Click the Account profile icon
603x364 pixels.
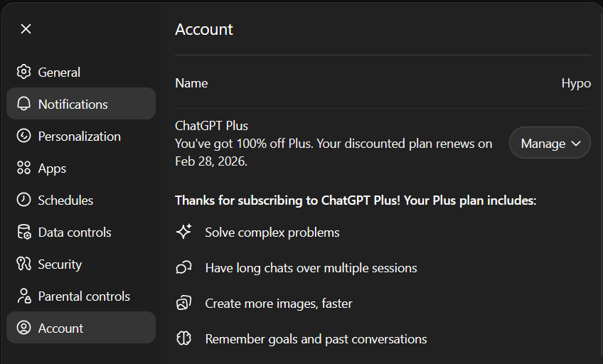[24, 328]
